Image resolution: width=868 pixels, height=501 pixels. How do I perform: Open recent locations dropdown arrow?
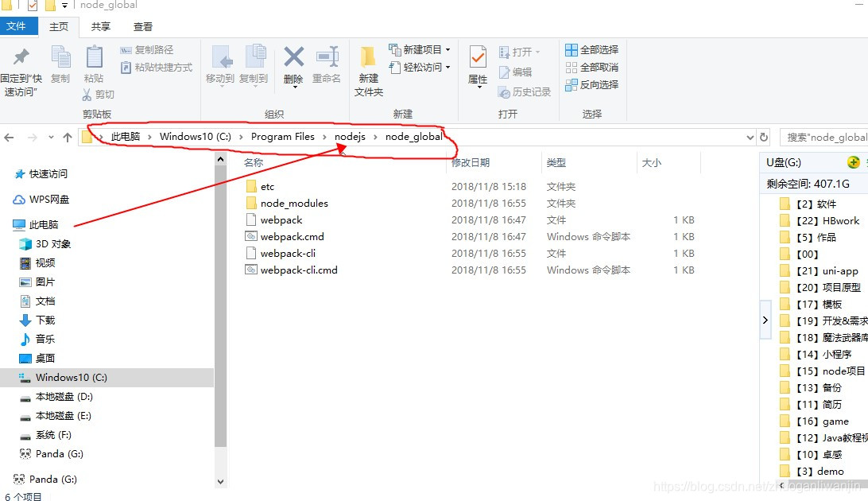coord(51,138)
